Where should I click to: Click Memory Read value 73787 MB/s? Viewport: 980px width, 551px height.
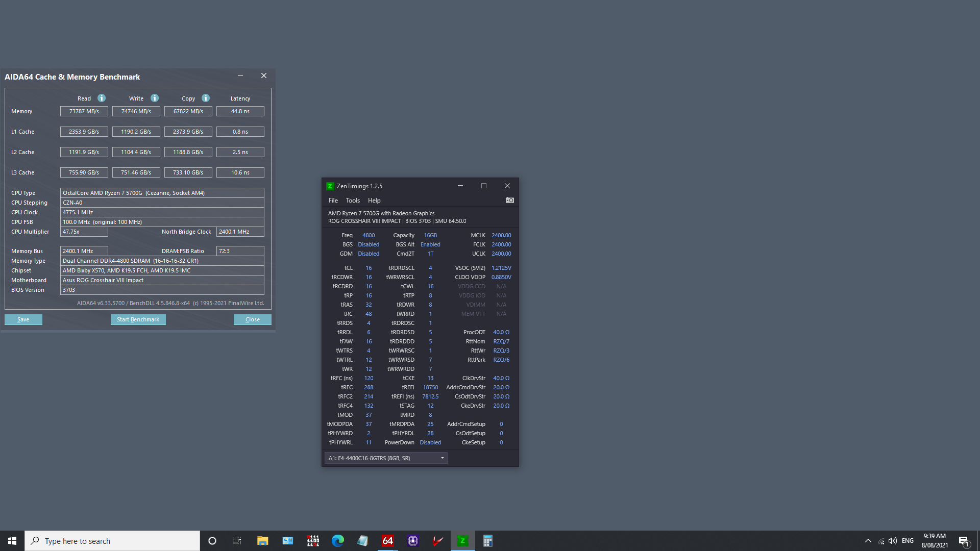click(84, 111)
